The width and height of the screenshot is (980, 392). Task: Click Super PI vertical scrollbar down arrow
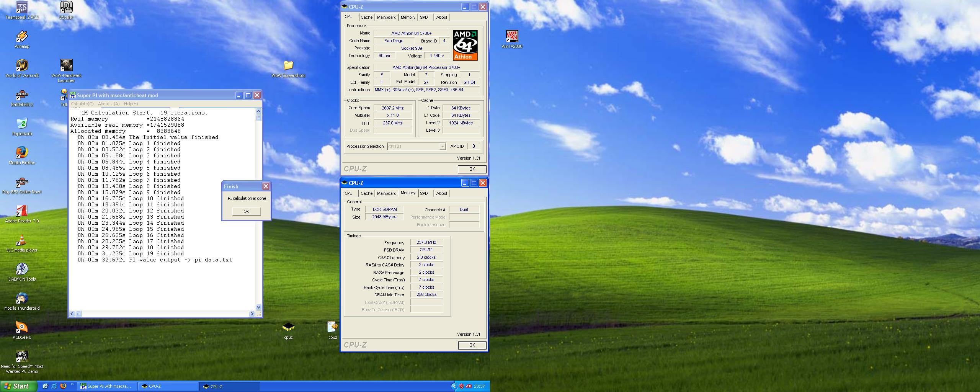[x=258, y=307]
